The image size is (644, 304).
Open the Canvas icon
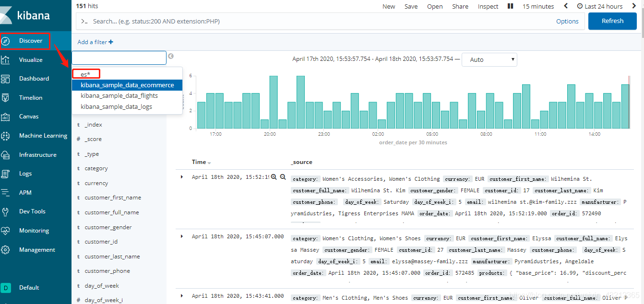(x=6, y=117)
